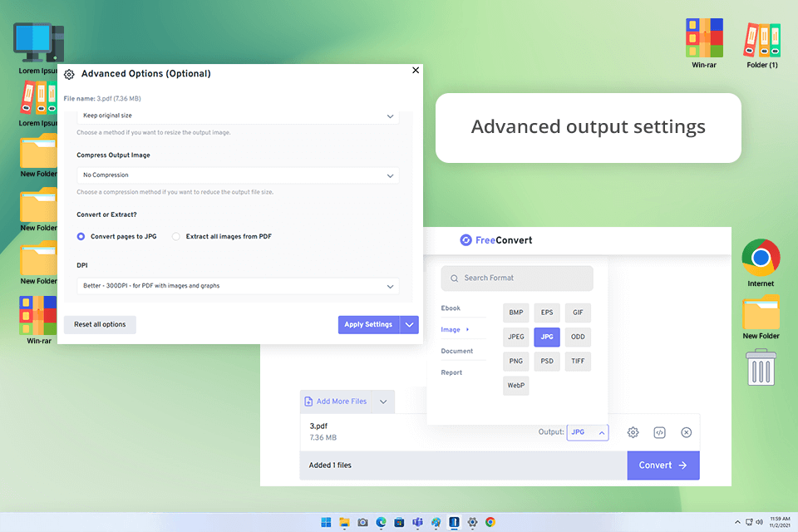Screen dimensions: 798x532
Task: Open the Windows Start menu
Action: [x=326, y=522]
